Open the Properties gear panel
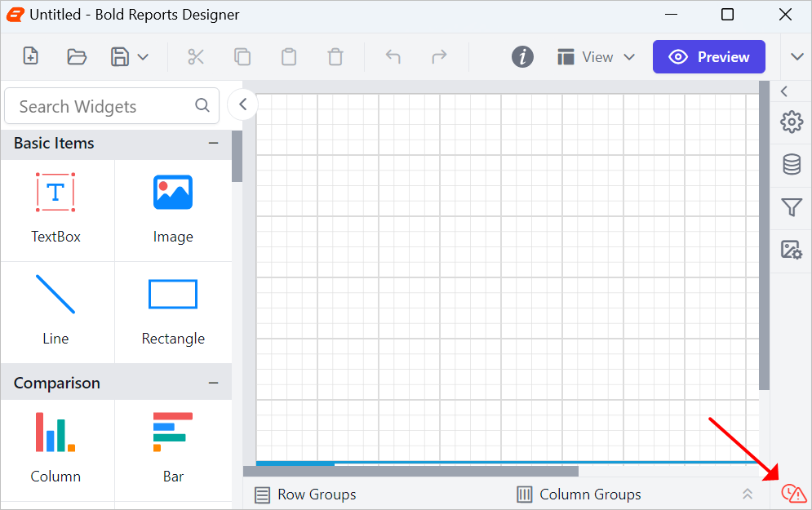 [792, 122]
